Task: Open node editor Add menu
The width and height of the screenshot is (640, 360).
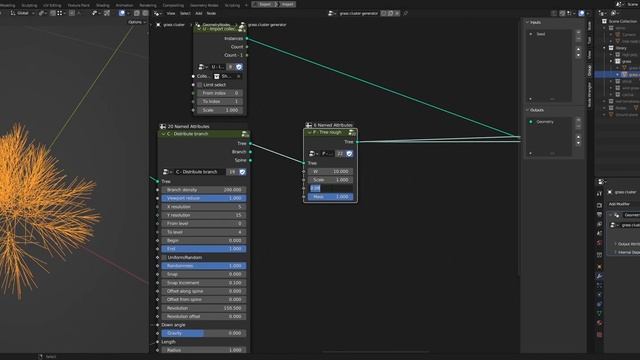Action: point(198,13)
